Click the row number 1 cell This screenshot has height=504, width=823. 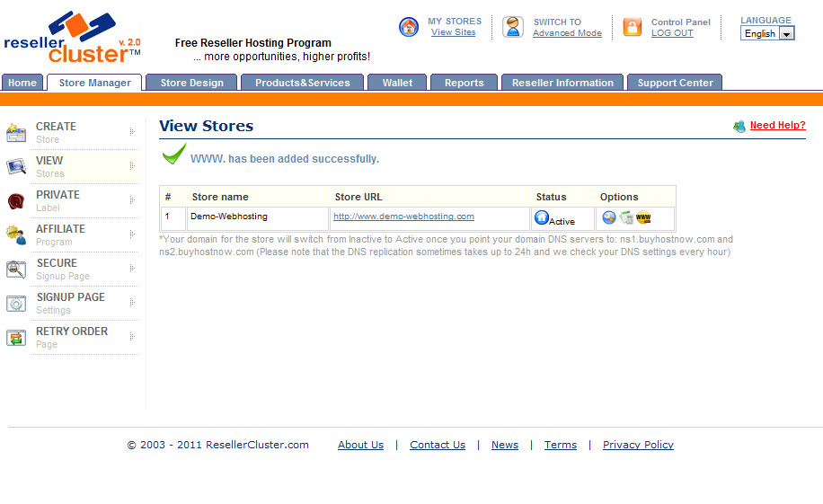(173, 218)
